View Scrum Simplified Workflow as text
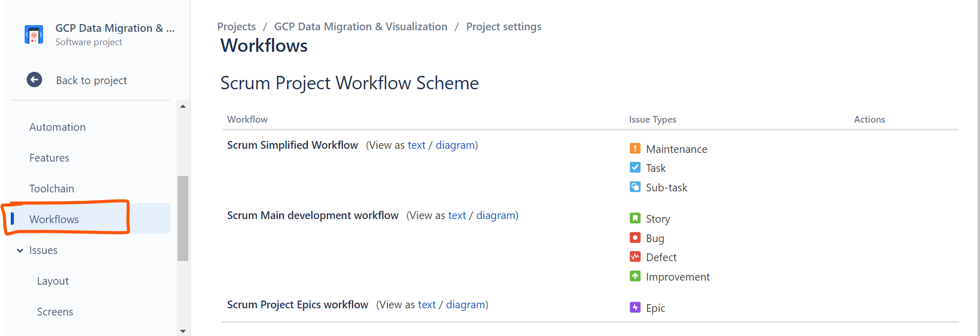The image size is (980, 336). [x=417, y=145]
